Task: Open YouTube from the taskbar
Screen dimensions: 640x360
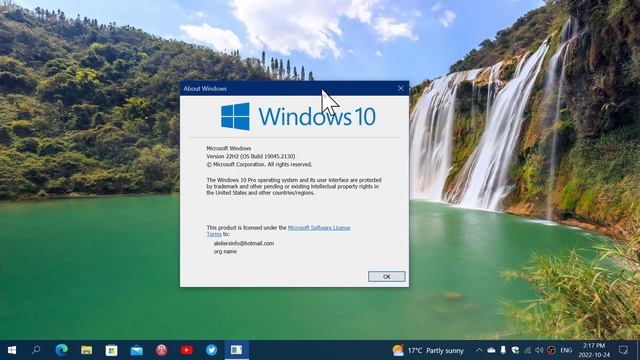Action: pos(187,350)
